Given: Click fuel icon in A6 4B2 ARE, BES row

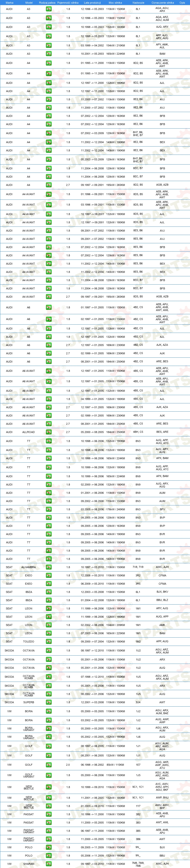Looking at the screenshot, I should [x=49, y=362].
